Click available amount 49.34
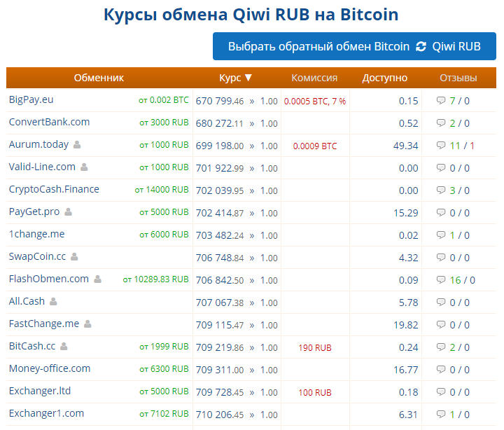This screenshot has height=430, width=504. coord(405,146)
